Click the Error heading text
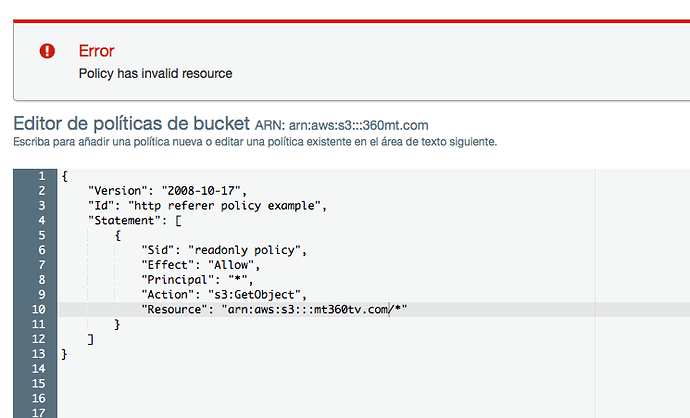This screenshot has width=690, height=418. pyautogui.click(x=96, y=51)
